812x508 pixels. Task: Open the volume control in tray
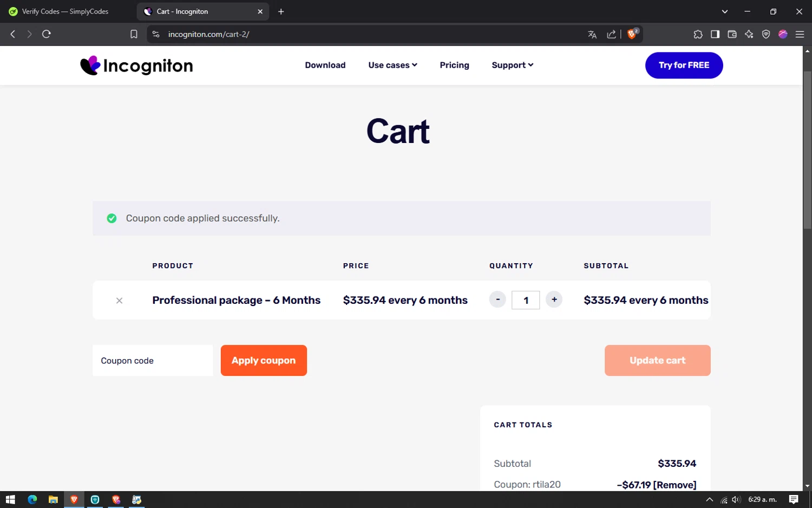tap(736, 499)
